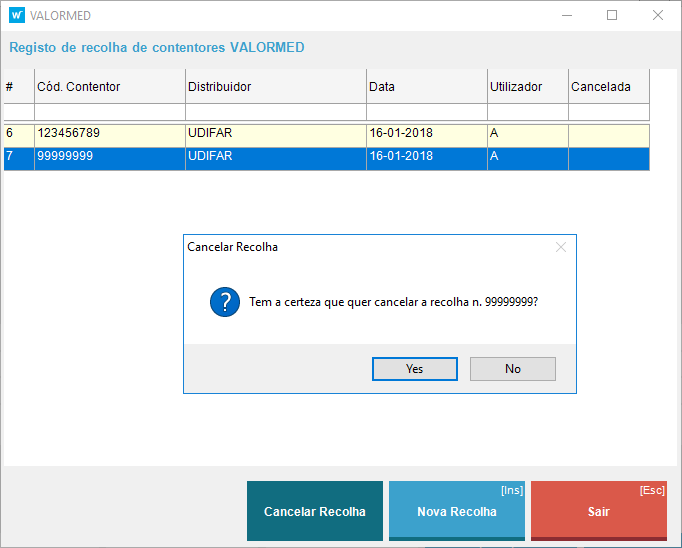Image resolution: width=682 pixels, height=548 pixels.
Task: Click the VALORMED app logo icon
Action: (x=16, y=15)
